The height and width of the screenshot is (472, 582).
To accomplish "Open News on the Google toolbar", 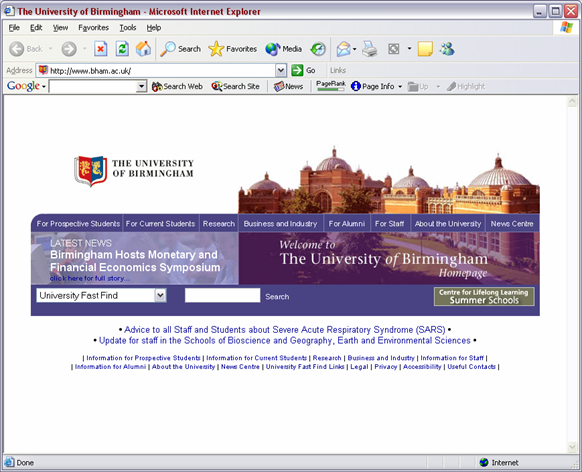I will tap(288, 86).
